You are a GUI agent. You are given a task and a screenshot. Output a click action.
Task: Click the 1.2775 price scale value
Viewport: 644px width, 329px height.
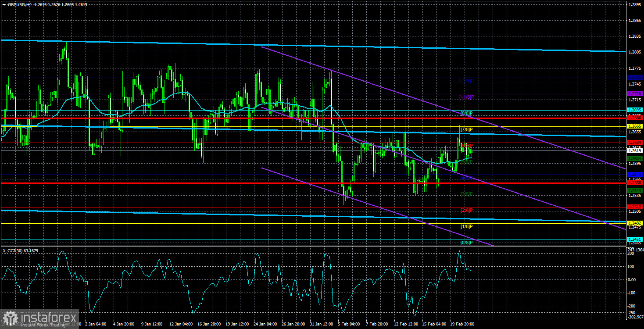[634, 68]
